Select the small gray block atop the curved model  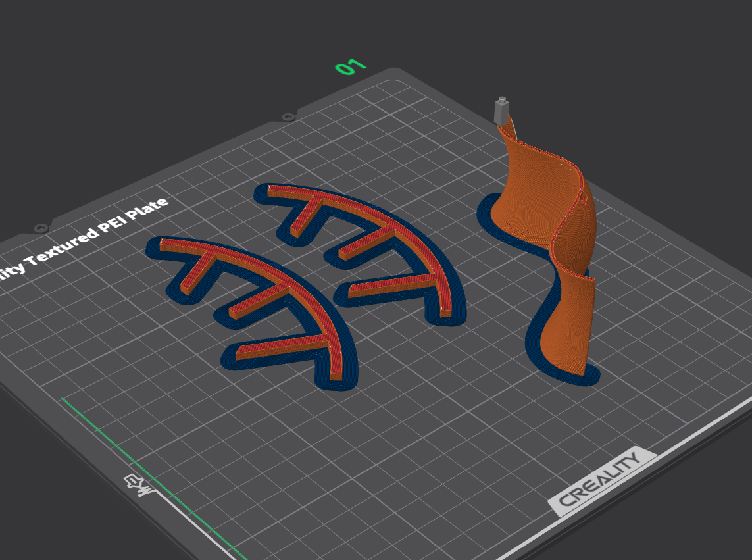[501, 110]
